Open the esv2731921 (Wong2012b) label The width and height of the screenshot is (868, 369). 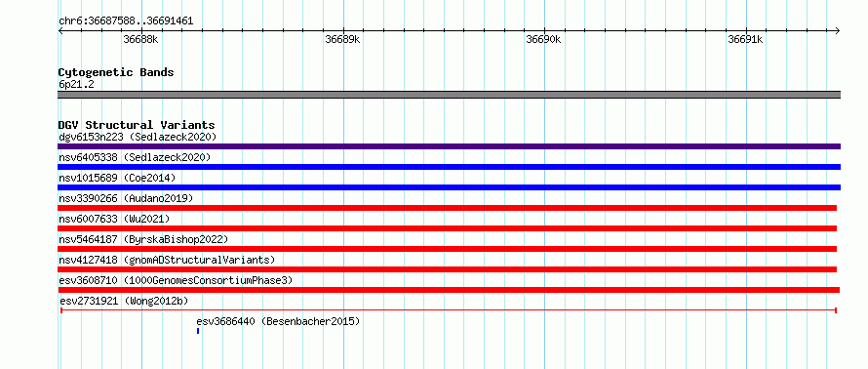(124, 301)
